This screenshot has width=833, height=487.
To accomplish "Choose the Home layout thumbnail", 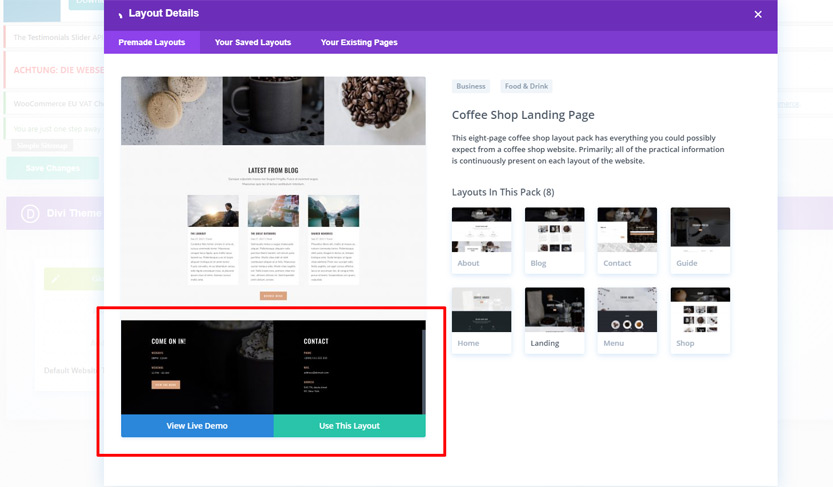I will coord(481,320).
